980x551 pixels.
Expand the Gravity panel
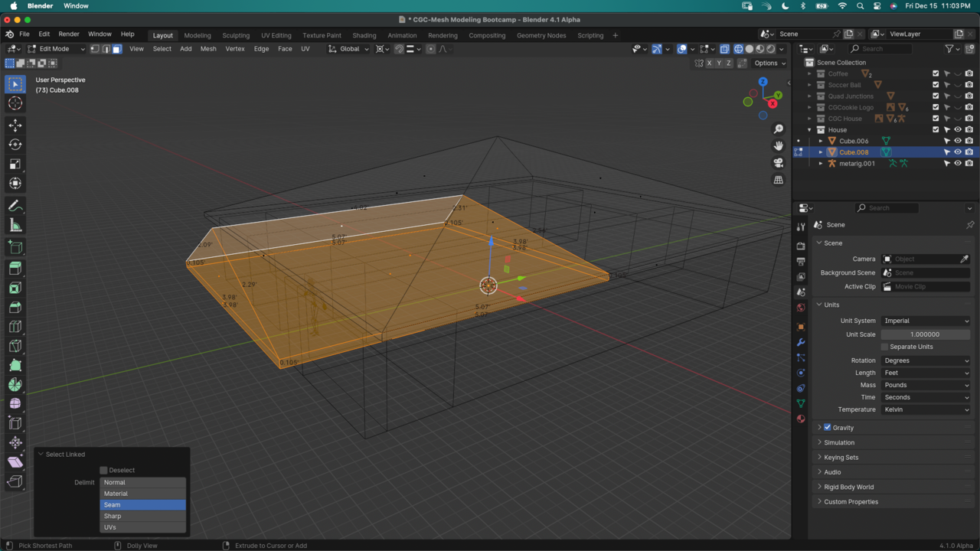tap(819, 428)
